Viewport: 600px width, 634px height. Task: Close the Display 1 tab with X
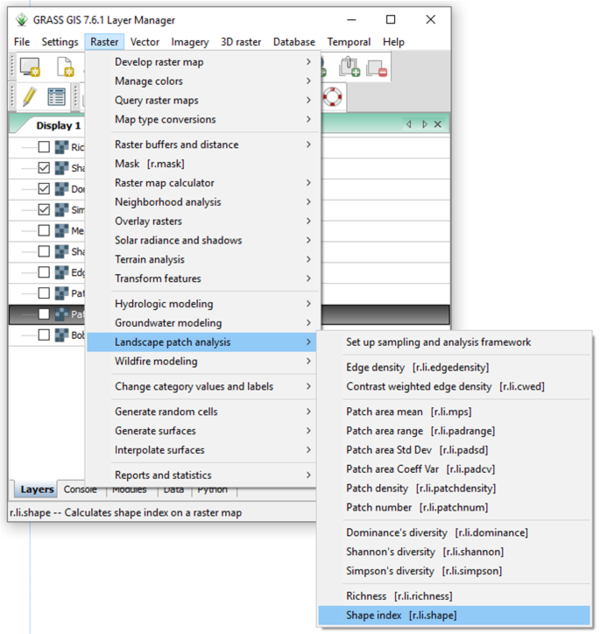437,124
